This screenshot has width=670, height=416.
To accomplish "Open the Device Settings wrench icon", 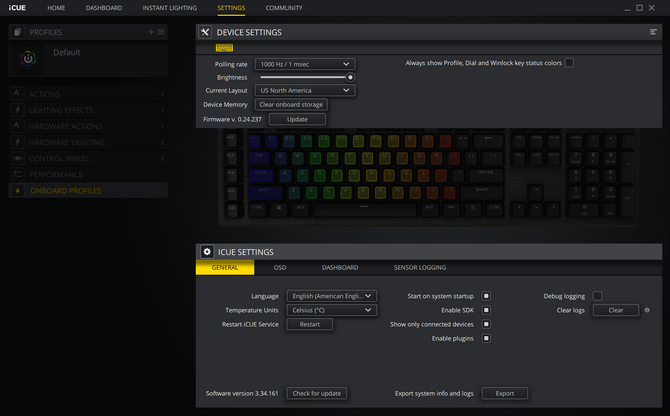I will coord(205,32).
